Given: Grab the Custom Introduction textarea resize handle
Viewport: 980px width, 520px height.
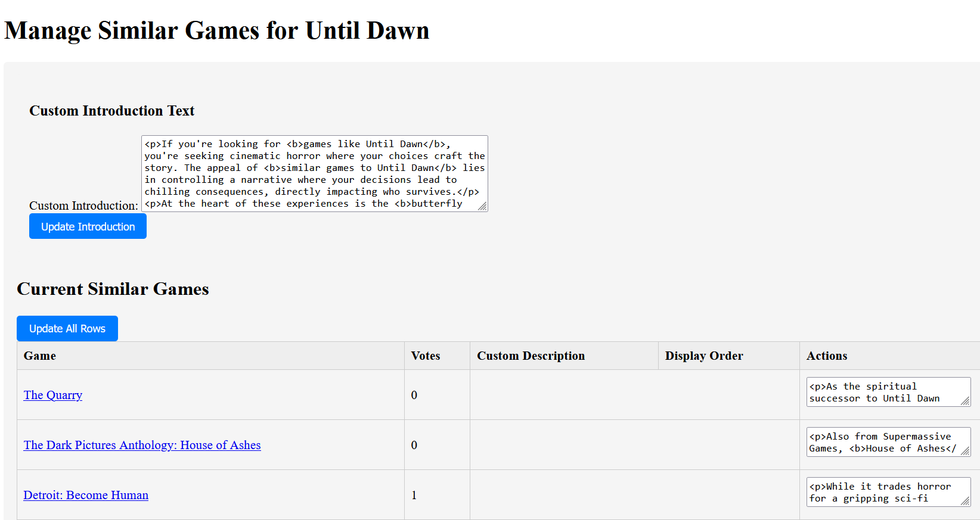Looking at the screenshot, I should (482, 206).
